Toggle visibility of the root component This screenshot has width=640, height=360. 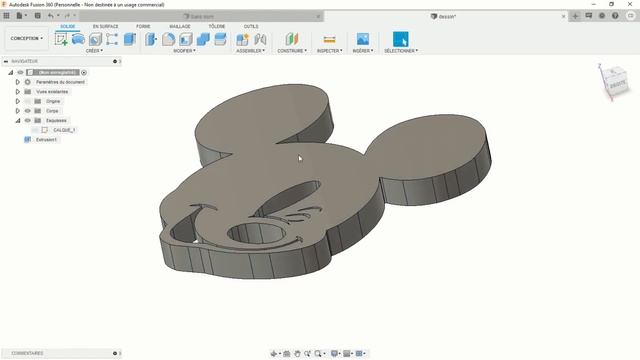(20, 72)
